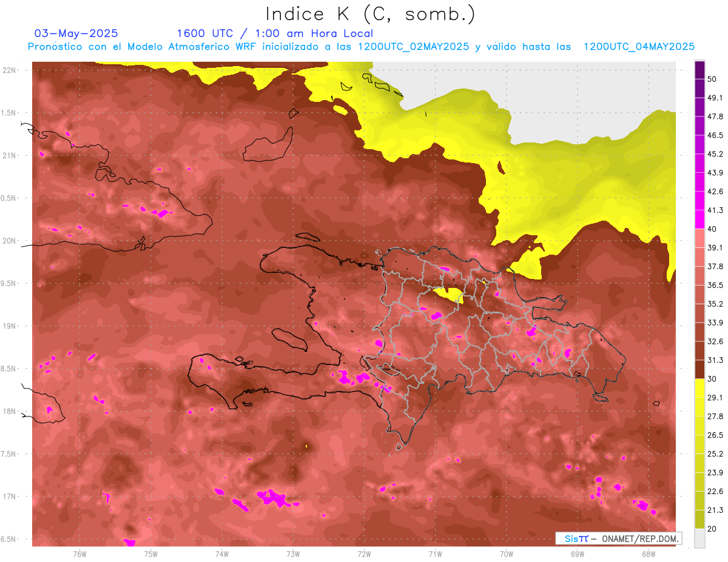
Task: Click the 19N latitude axis label
Action: coord(10,326)
